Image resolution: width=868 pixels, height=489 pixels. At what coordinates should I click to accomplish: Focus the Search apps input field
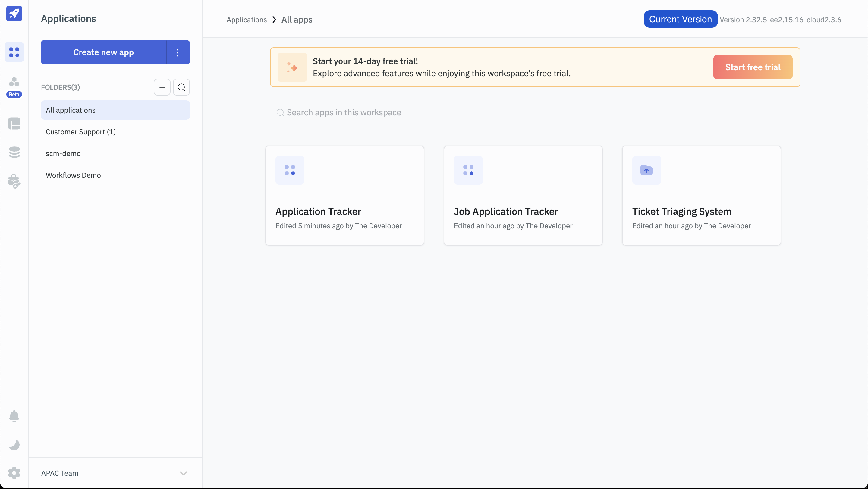pos(344,112)
